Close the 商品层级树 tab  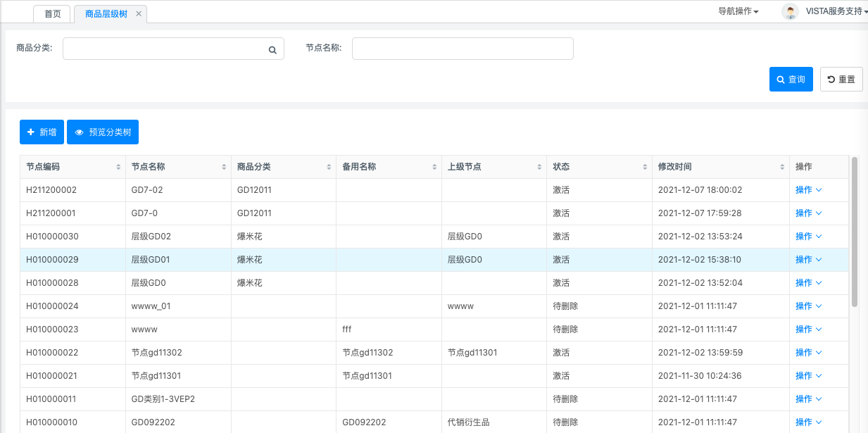[x=139, y=14]
